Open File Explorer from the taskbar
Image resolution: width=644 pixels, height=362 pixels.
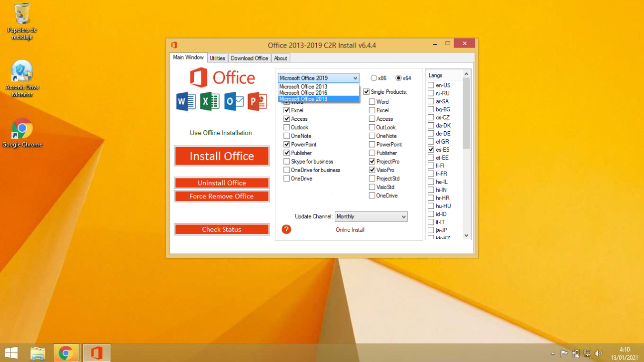pyautogui.click(x=38, y=353)
